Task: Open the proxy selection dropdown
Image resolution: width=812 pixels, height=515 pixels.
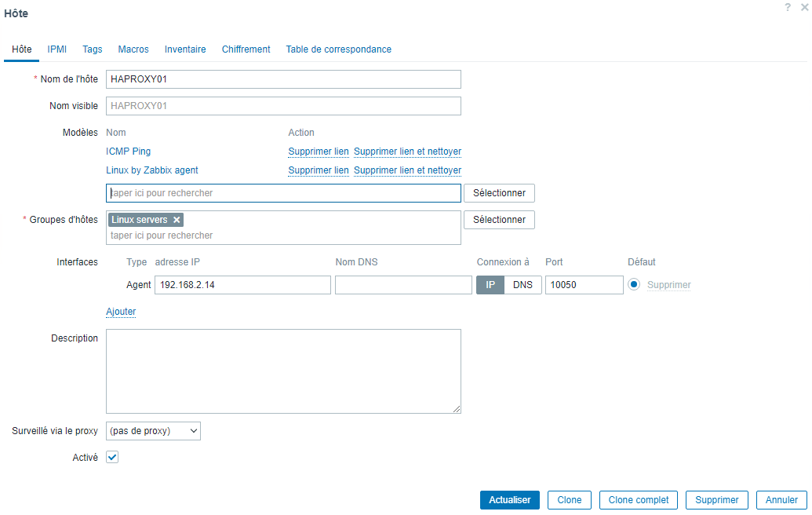Action: [x=153, y=430]
